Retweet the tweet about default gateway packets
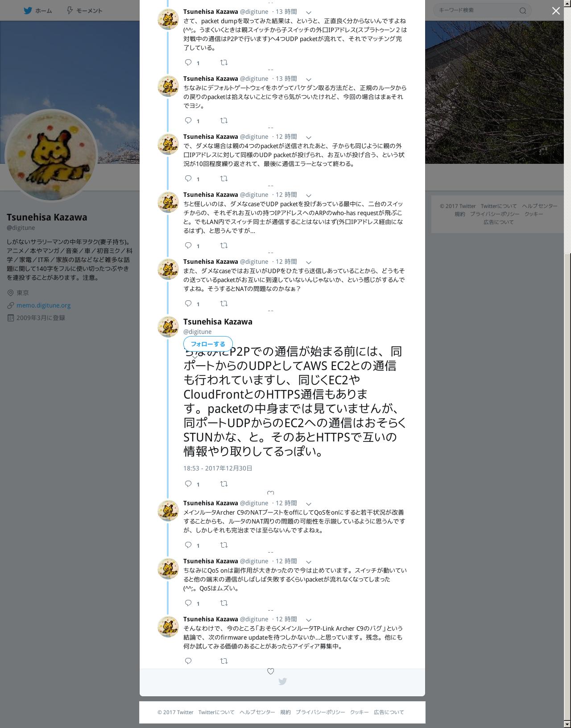The height and width of the screenshot is (728, 571). (x=224, y=121)
